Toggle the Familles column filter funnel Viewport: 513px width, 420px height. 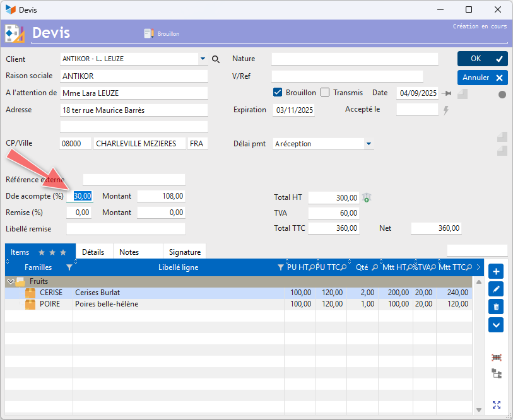pyautogui.click(x=69, y=267)
